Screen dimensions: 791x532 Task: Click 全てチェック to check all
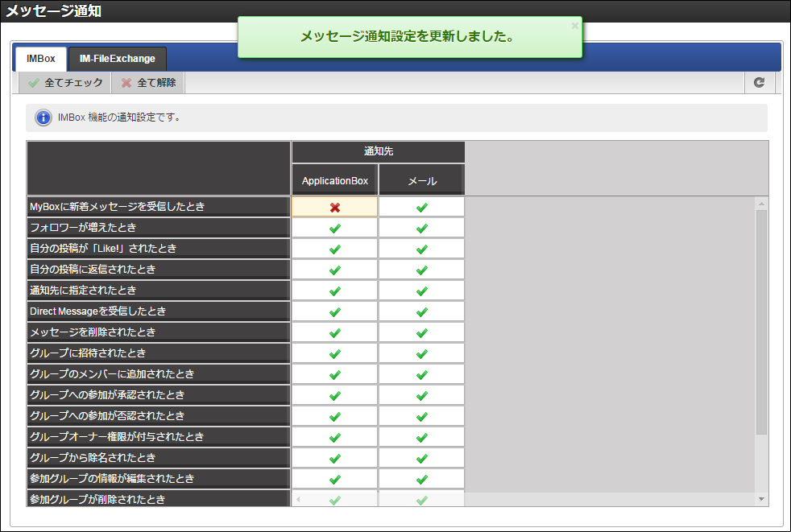pyautogui.click(x=65, y=83)
